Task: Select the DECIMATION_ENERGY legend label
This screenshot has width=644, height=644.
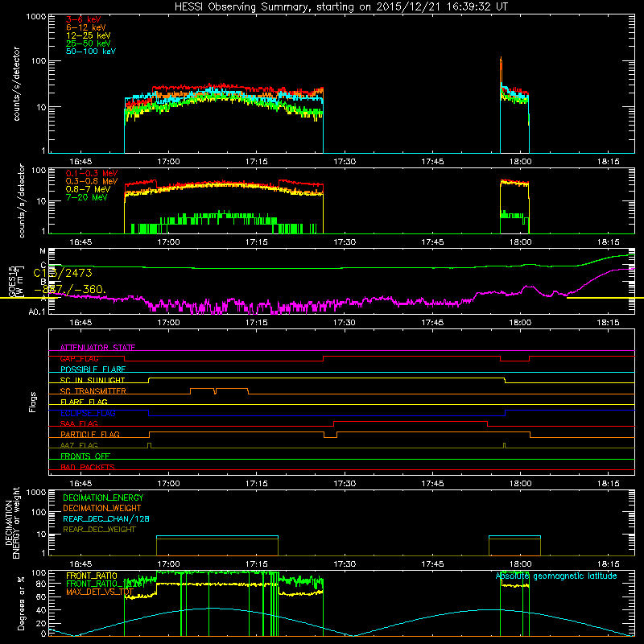Action: click(x=103, y=497)
